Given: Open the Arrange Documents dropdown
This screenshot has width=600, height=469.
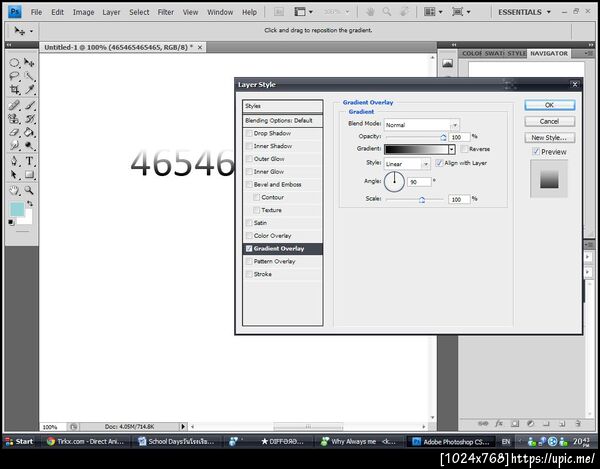Looking at the screenshot, I should [433, 12].
